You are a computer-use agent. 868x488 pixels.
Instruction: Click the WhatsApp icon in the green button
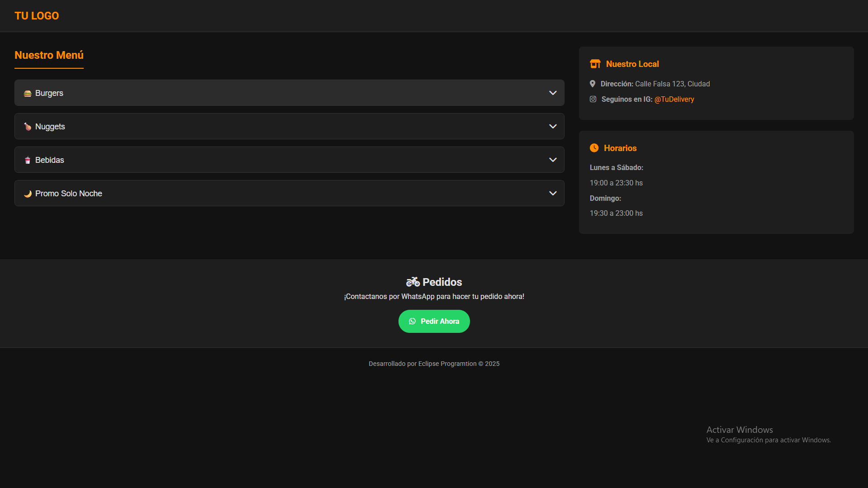[x=413, y=322]
